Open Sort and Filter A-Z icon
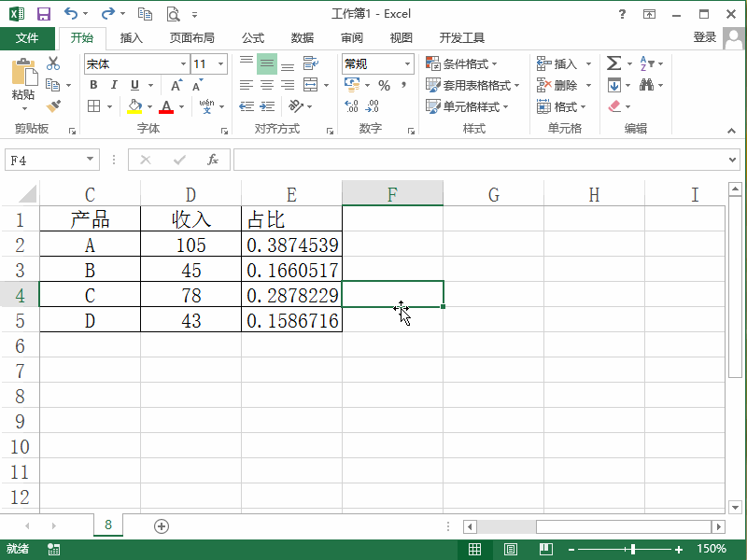The width and height of the screenshot is (747, 560). [647, 63]
